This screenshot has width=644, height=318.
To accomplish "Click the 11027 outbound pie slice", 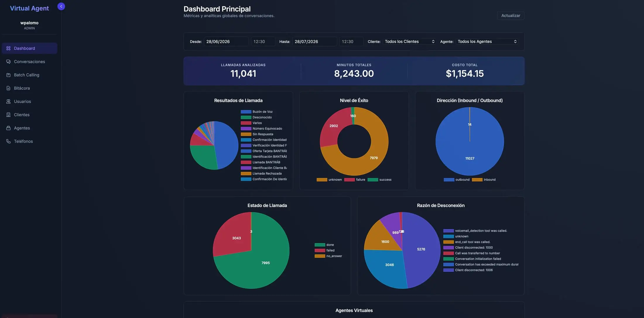I will click(470, 158).
